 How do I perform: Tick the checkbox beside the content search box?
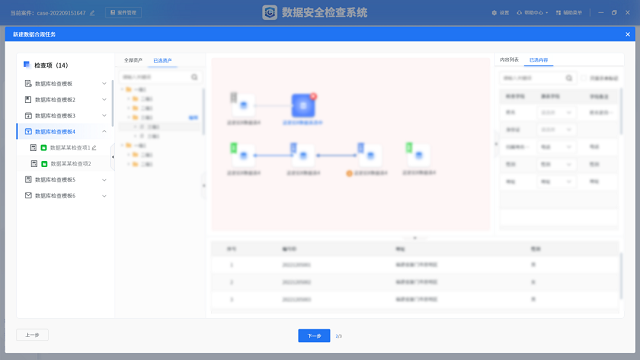tap(584, 78)
